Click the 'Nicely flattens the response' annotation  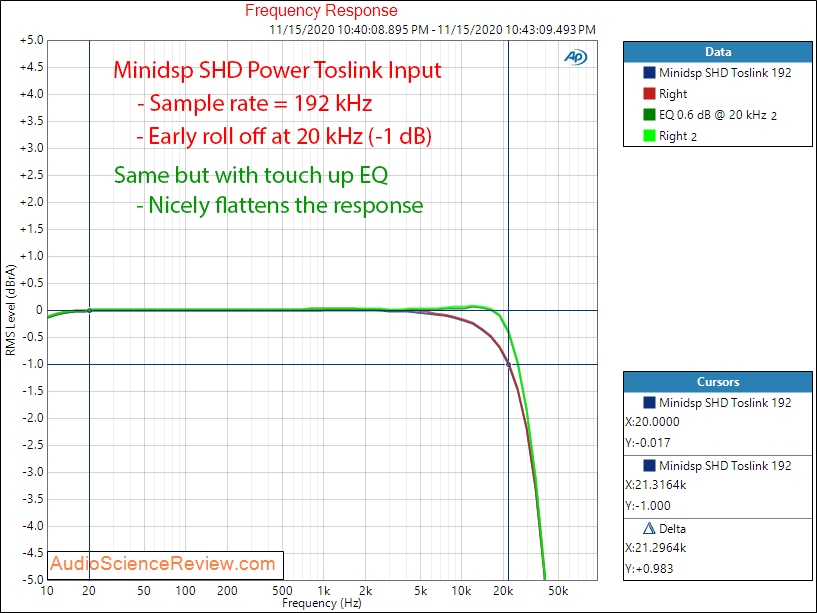(x=280, y=205)
